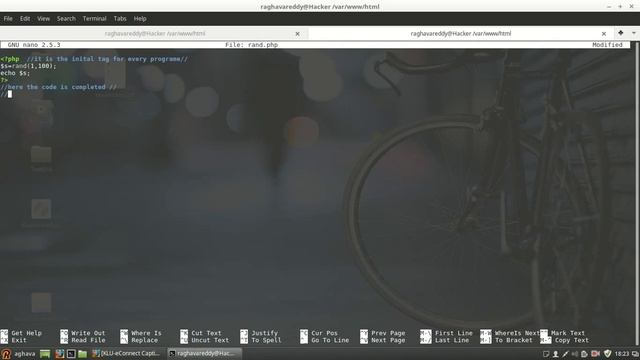Image resolution: width=640 pixels, height=360 pixels.
Task: Open the network connection tray icon
Action: coord(565,354)
